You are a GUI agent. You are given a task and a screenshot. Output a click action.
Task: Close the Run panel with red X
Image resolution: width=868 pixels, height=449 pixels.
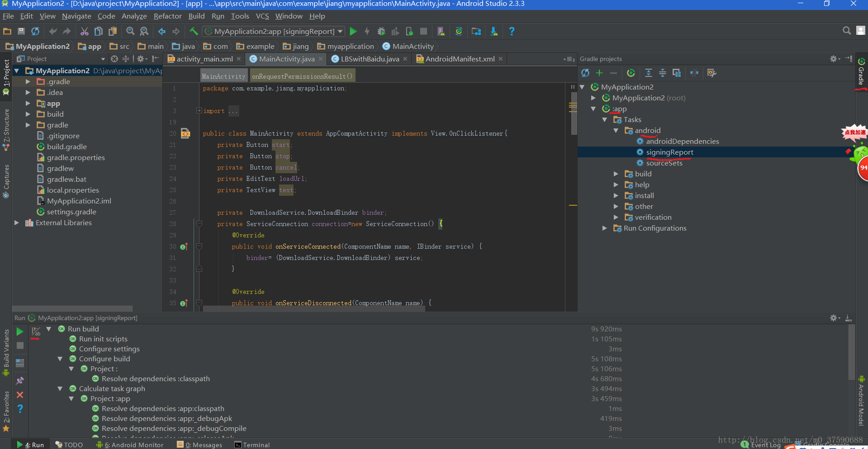pyautogui.click(x=20, y=395)
